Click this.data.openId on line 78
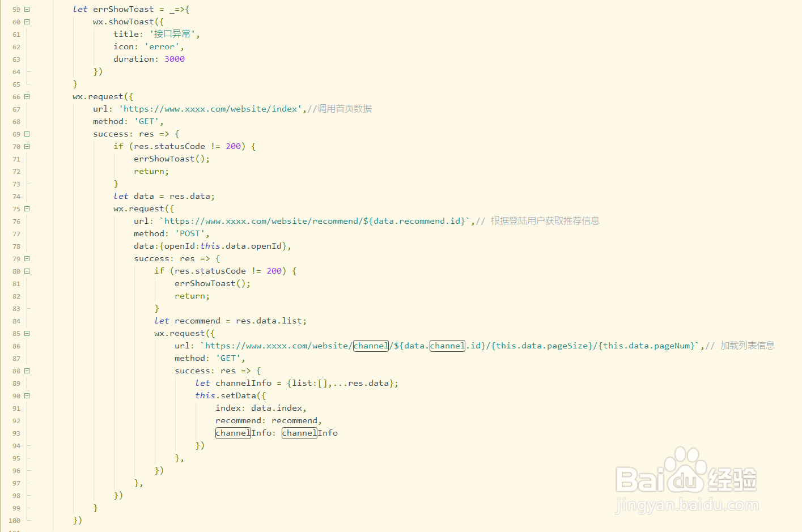 click(x=241, y=246)
